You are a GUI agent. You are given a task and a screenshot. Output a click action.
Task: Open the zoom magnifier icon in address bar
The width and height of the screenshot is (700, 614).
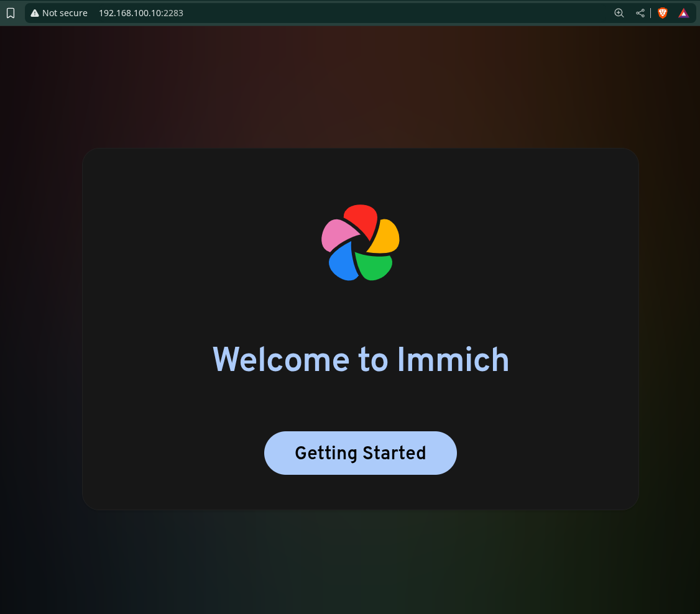pyautogui.click(x=619, y=13)
